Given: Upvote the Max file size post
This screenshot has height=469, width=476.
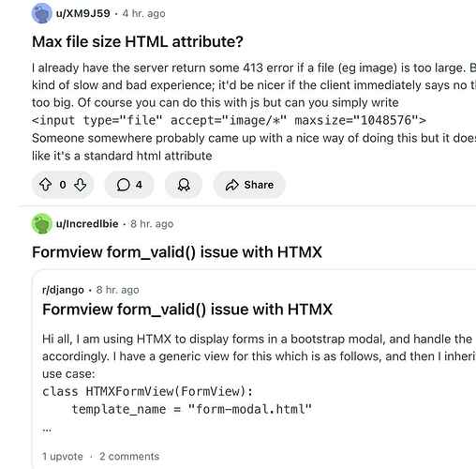Looking at the screenshot, I should (46, 185).
